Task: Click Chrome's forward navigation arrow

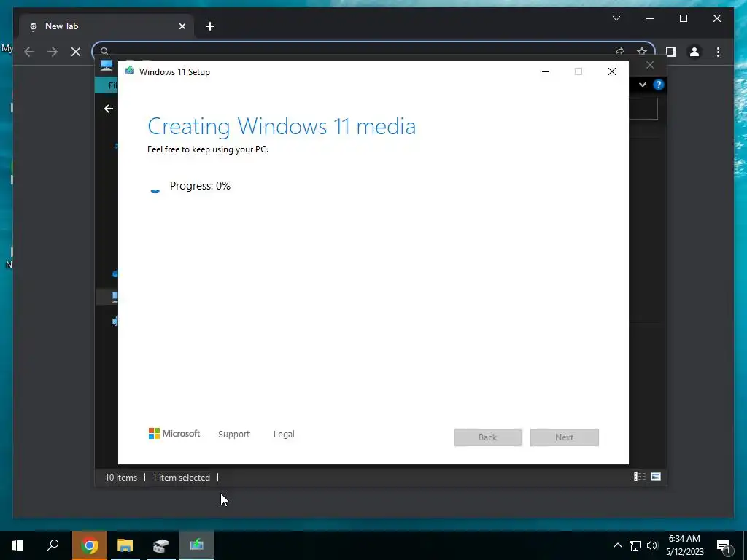Action: [53, 52]
